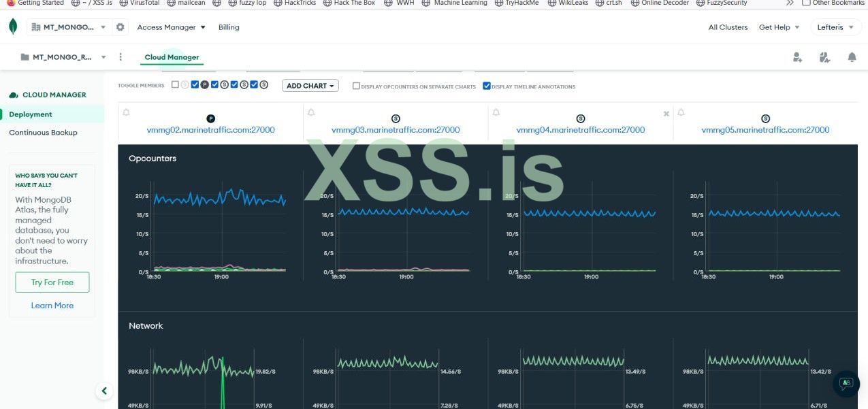Screen dimensions: 868x409
Task: Click the alert bell on vmmg05 card
Action: [681, 112]
